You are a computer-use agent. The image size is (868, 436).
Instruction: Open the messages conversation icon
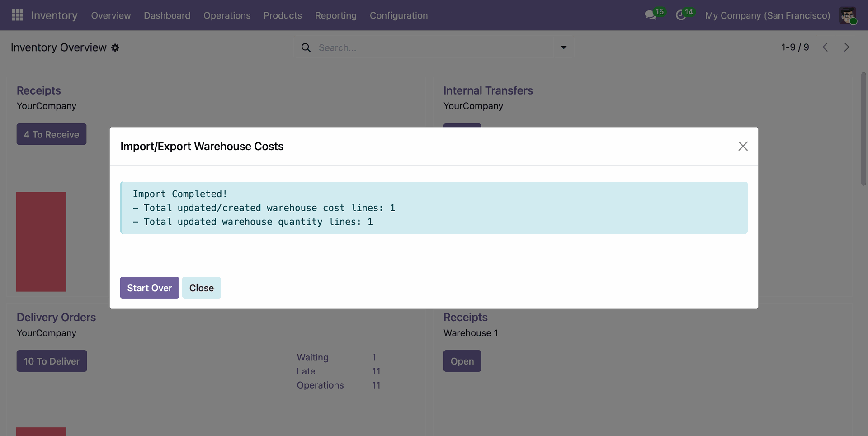(x=651, y=15)
